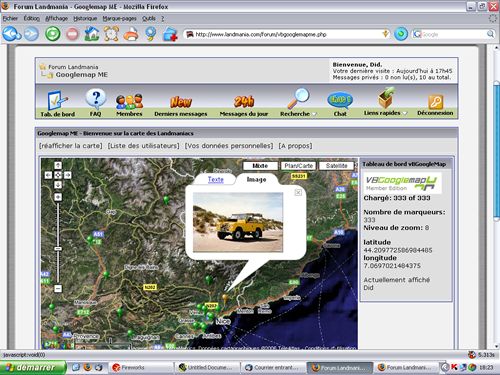Open the Outils menu
This screenshot has height=375, width=500.
[x=149, y=19]
